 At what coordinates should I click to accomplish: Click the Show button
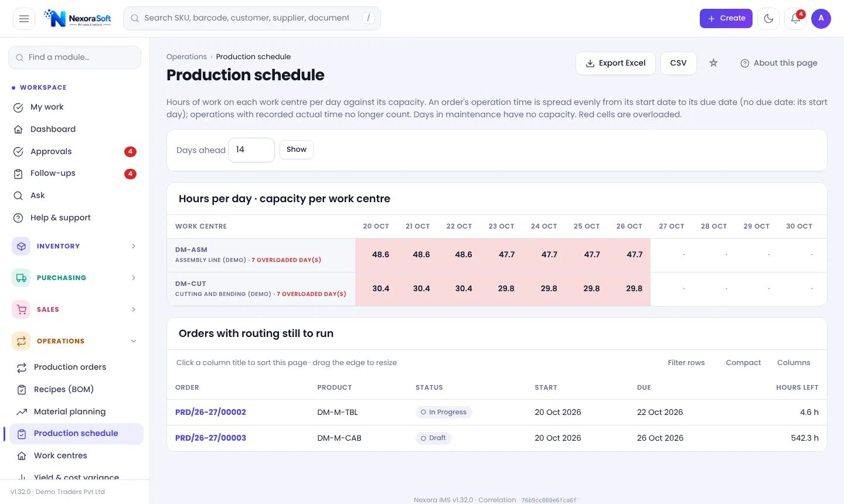(297, 149)
